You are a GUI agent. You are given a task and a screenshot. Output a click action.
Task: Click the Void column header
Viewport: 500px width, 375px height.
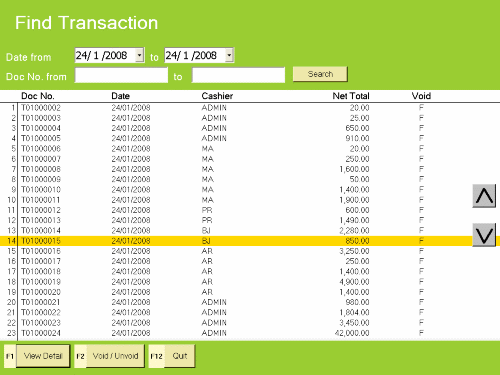[x=421, y=96]
